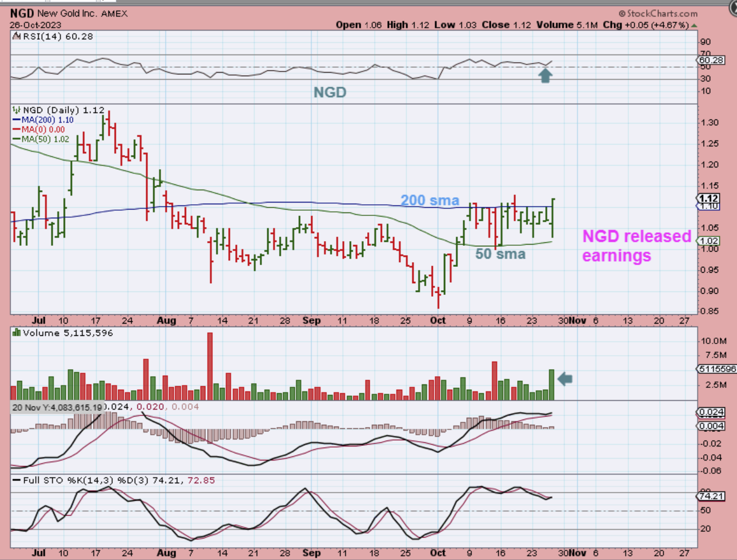
Task: Click the MA(0) 0.00 legend entry
Action: tap(39, 129)
